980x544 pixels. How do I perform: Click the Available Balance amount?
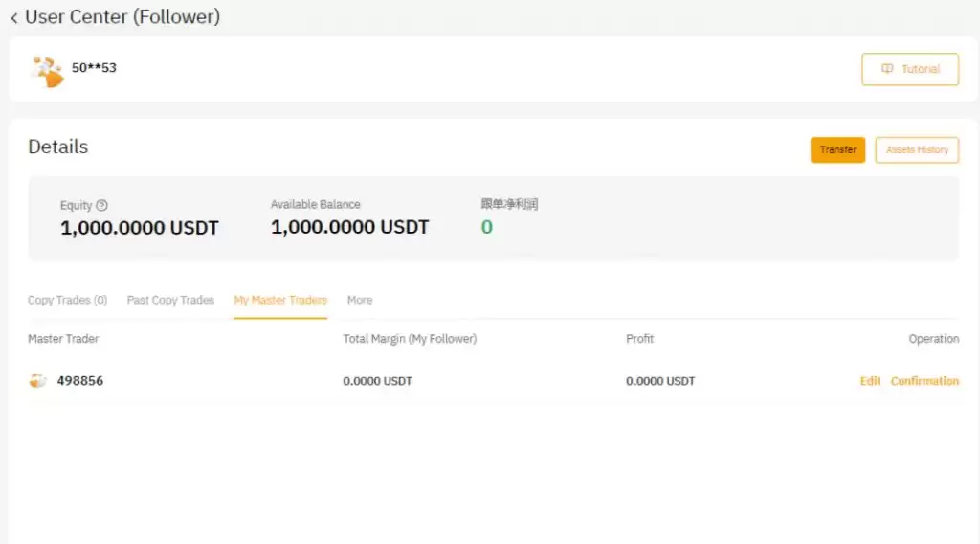(x=349, y=228)
